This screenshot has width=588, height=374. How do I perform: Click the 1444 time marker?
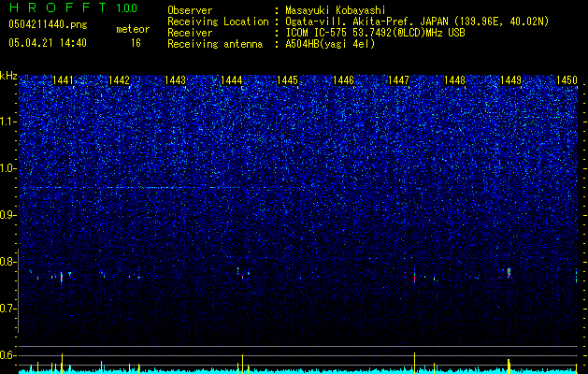(232, 80)
